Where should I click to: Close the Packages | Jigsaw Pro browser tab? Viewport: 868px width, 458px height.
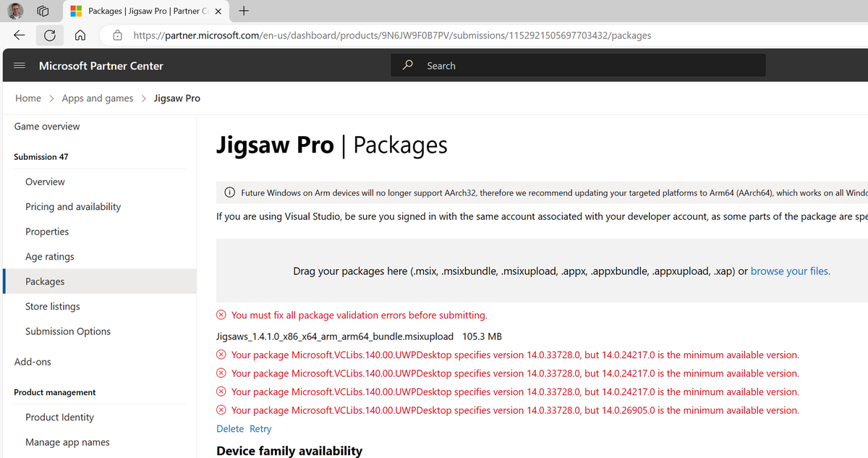pyautogui.click(x=219, y=12)
